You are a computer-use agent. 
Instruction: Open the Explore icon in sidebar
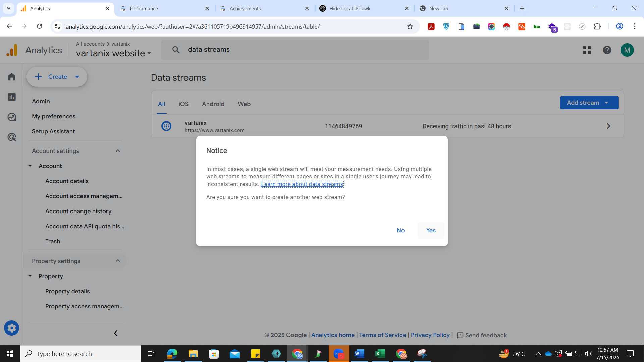(12, 117)
